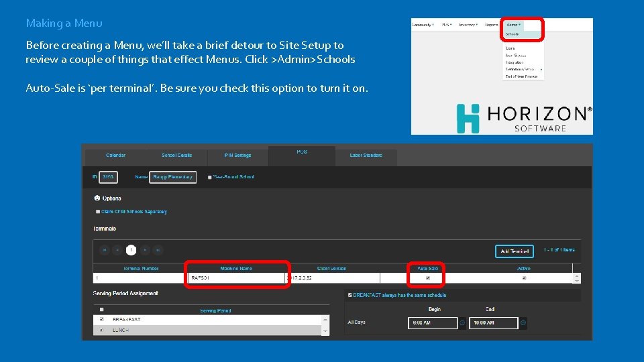
Task: Toggle Active checkbox for terminal 1
Action: coord(524,278)
